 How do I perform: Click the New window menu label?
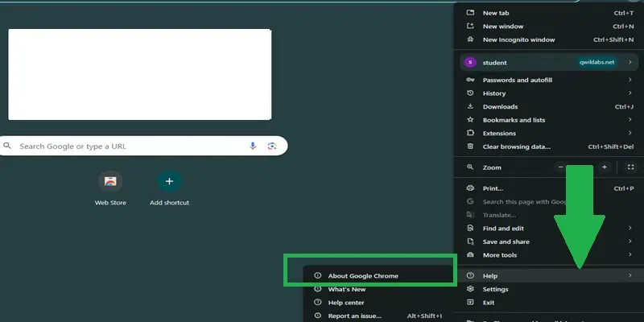click(x=503, y=27)
